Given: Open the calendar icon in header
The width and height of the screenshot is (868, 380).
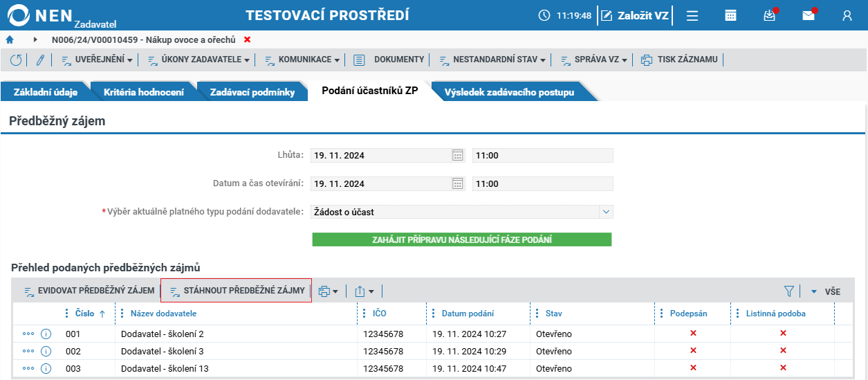Looking at the screenshot, I should point(730,15).
